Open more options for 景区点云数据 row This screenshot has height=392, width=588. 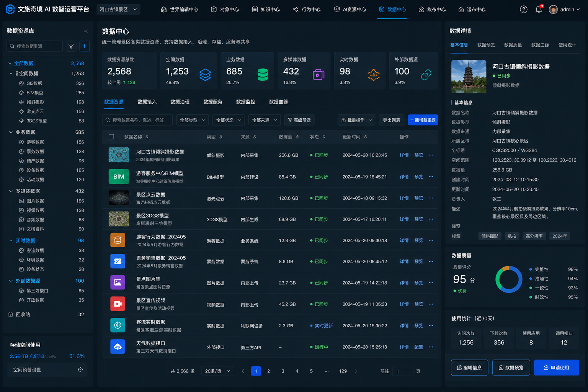pos(431,198)
